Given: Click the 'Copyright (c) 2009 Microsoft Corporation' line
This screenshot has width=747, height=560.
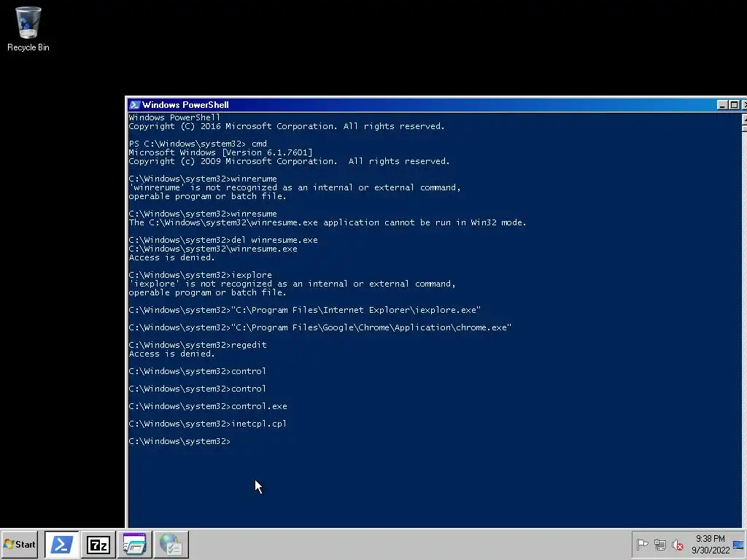Looking at the screenshot, I should coord(289,161).
